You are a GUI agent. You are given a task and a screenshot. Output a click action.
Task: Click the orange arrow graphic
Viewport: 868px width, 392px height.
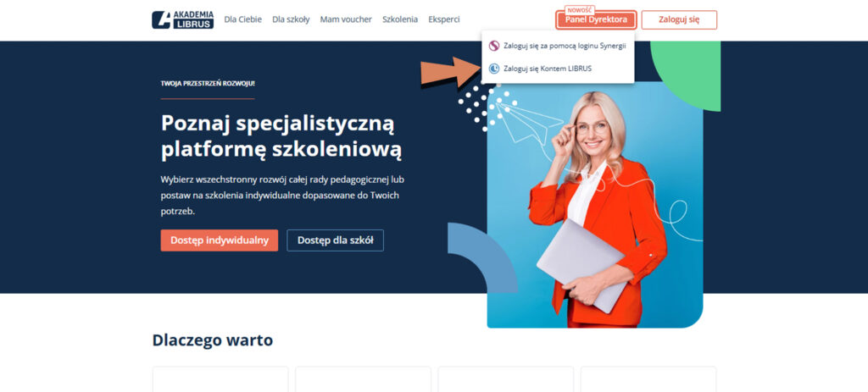pyautogui.click(x=450, y=71)
